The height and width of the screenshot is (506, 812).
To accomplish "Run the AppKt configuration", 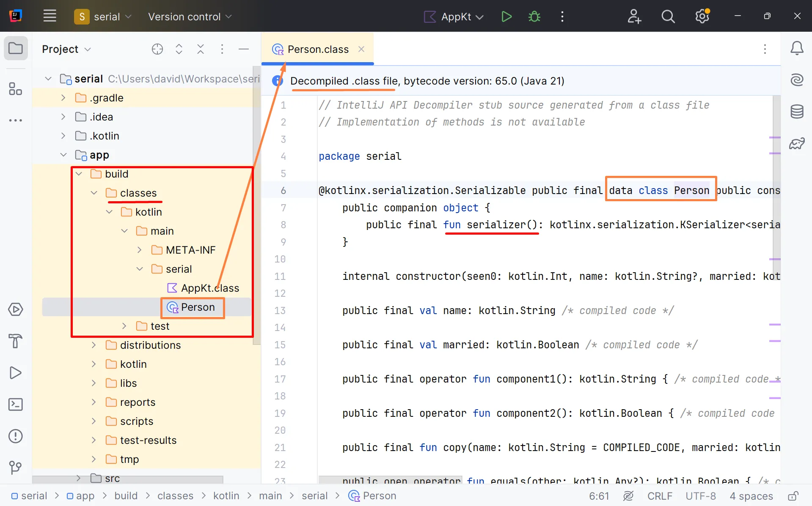I will [506, 16].
